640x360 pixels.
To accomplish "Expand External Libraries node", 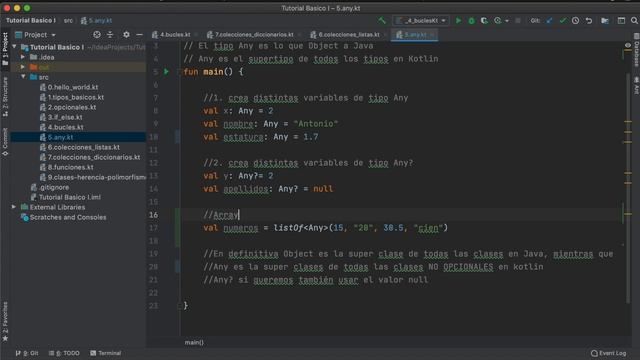I will 14,207.
